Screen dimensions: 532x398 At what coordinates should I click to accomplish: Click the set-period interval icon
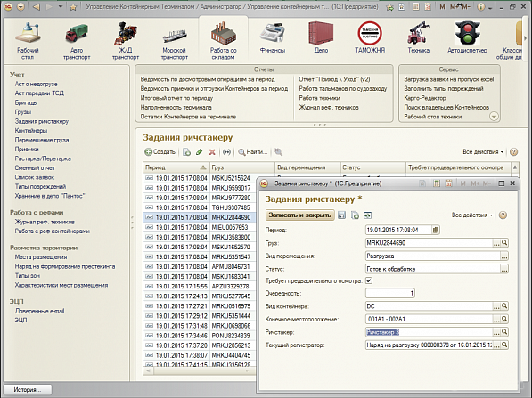[x=226, y=152]
